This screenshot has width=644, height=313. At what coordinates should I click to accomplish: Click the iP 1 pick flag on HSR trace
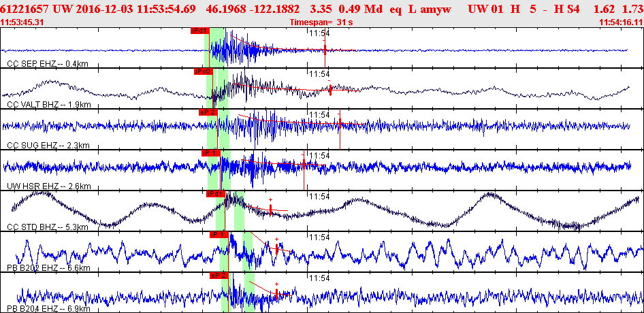pyautogui.click(x=211, y=153)
